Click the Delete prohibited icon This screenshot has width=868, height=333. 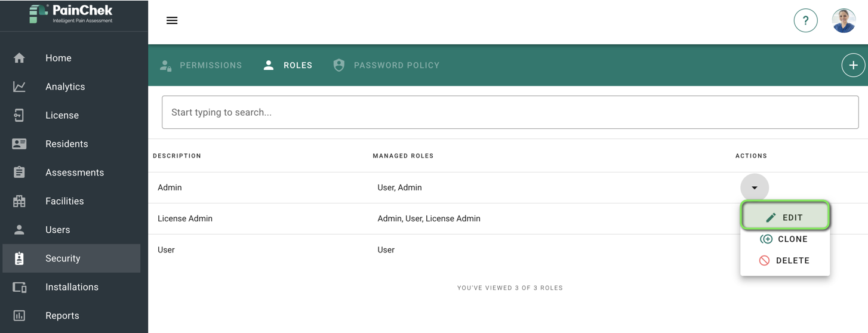point(764,261)
